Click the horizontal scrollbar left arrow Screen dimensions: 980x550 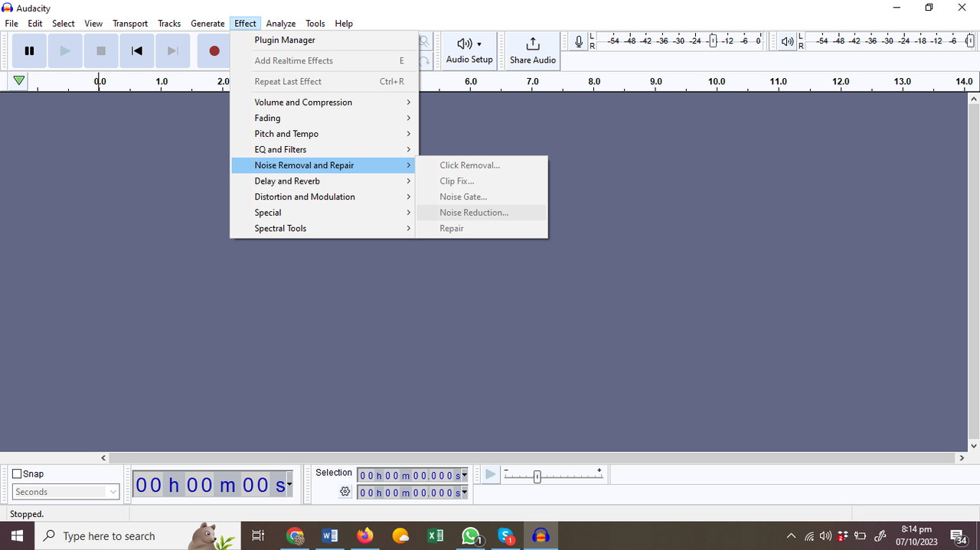pos(104,458)
